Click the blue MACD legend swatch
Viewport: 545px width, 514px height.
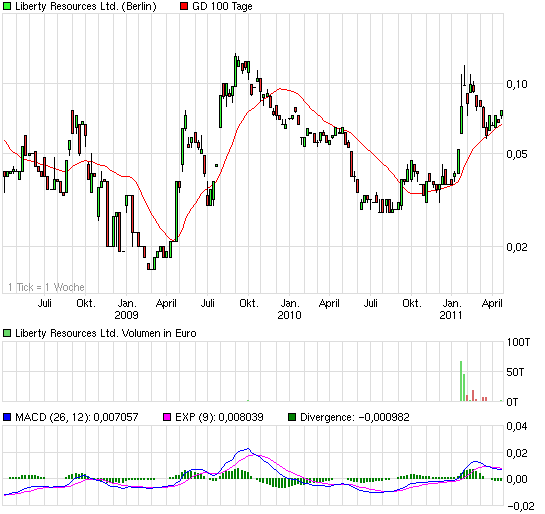pos(7,417)
